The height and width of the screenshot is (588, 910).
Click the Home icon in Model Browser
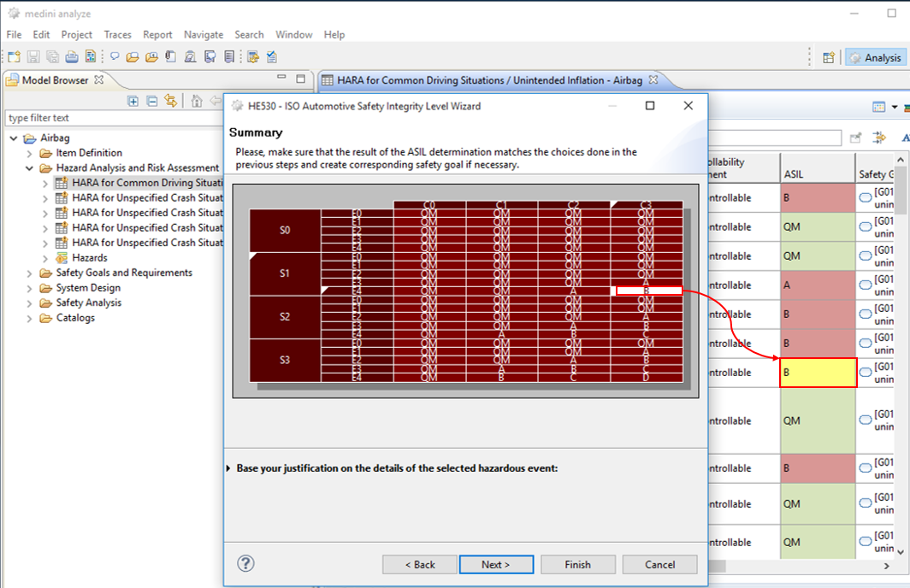pyautogui.click(x=197, y=101)
